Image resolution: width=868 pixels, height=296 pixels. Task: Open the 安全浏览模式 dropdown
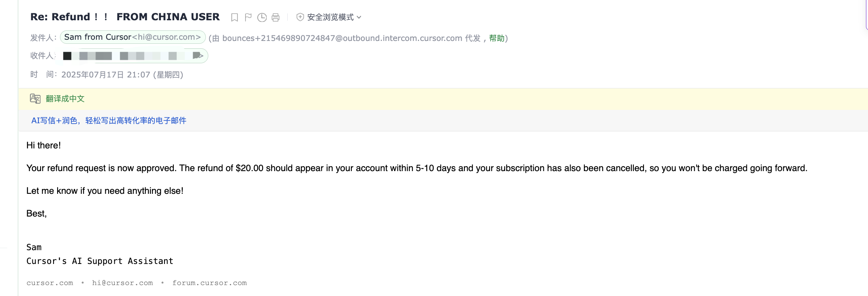click(x=329, y=17)
